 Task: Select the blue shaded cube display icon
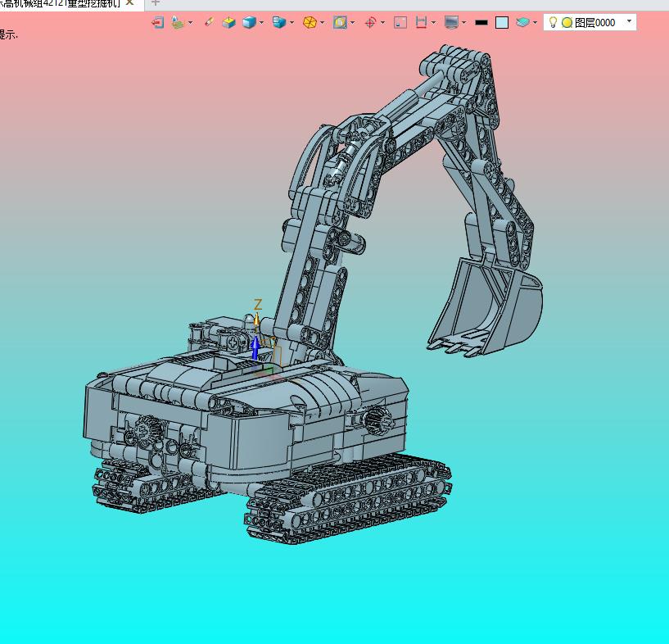coord(249,23)
